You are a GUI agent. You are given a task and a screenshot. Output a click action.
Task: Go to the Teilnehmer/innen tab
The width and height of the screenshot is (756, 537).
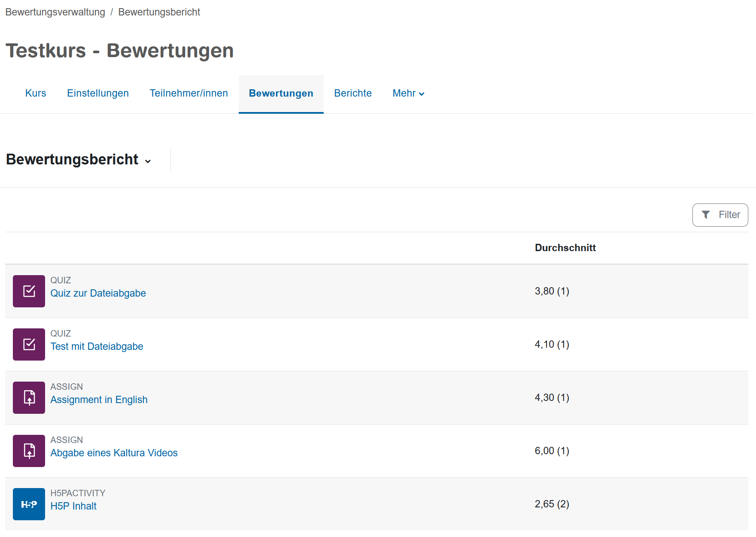click(x=188, y=93)
